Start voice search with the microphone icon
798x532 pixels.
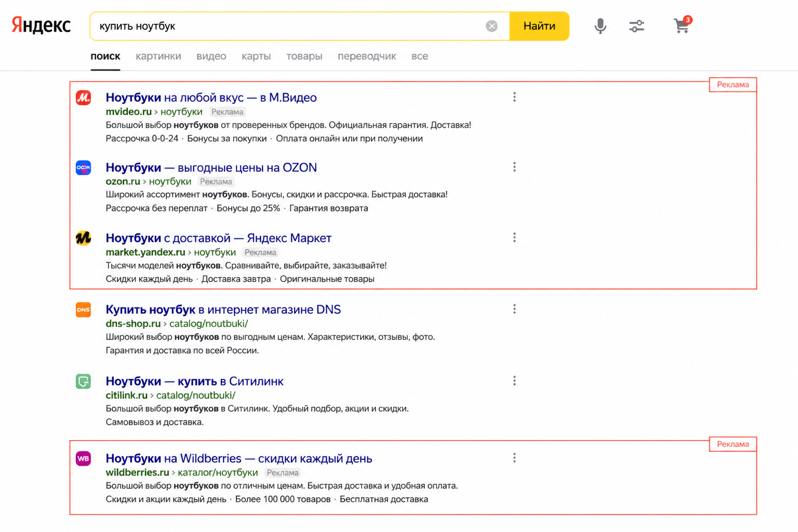click(600, 26)
